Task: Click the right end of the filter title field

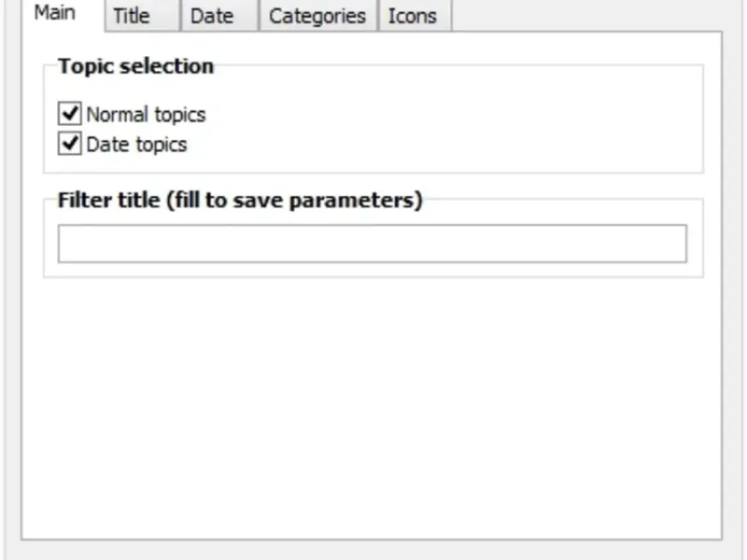Action: [672, 244]
